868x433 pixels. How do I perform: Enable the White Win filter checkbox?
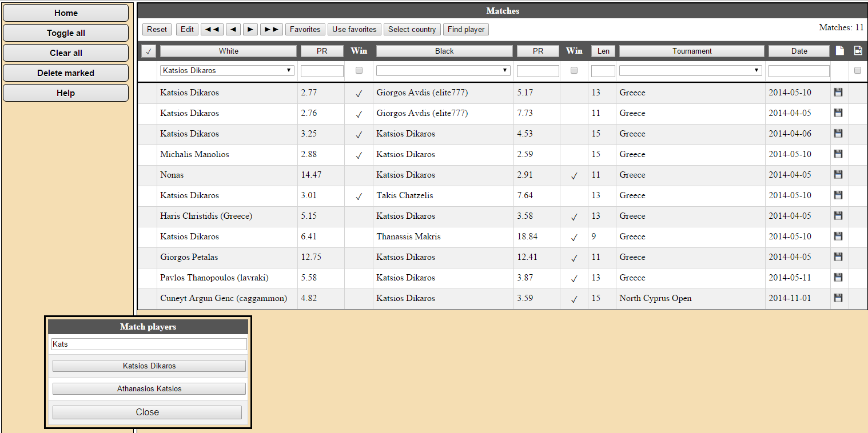pyautogui.click(x=359, y=71)
